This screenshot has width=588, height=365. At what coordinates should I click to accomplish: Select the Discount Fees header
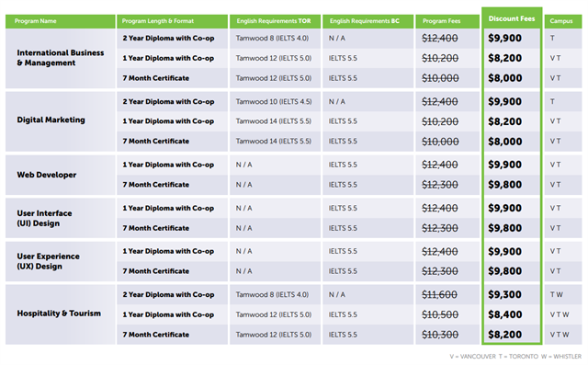coord(512,18)
